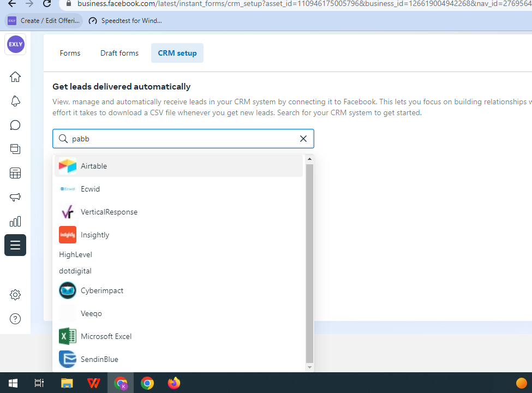Click the browser address bar URL
Viewport: 532px width, 393px height.
(304, 4)
